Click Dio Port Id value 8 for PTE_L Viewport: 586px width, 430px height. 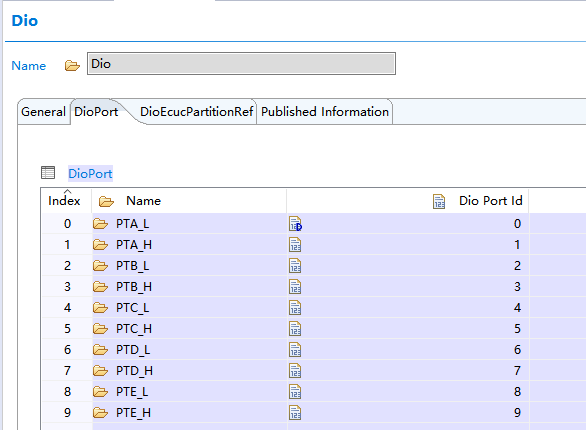coord(517,391)
